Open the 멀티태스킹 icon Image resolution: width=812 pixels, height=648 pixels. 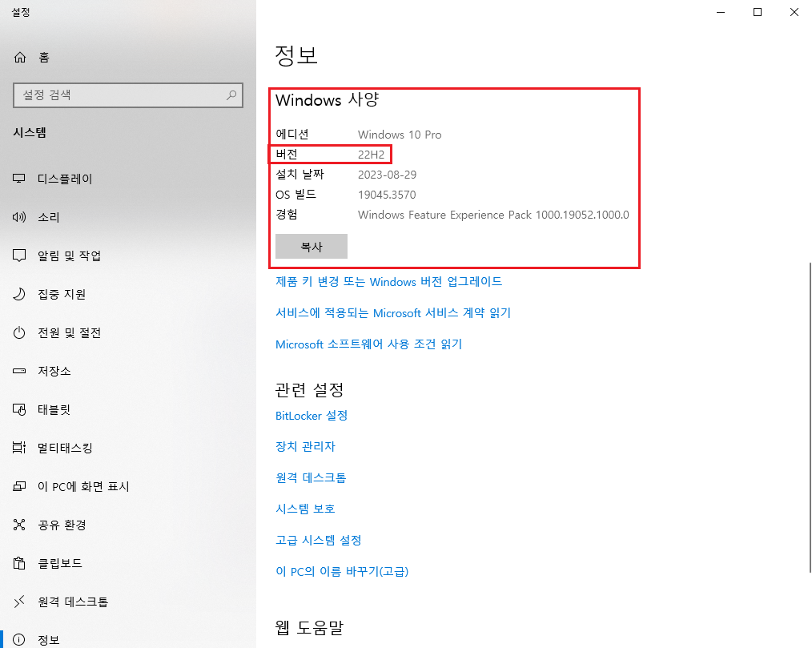[x=19, y=448]
